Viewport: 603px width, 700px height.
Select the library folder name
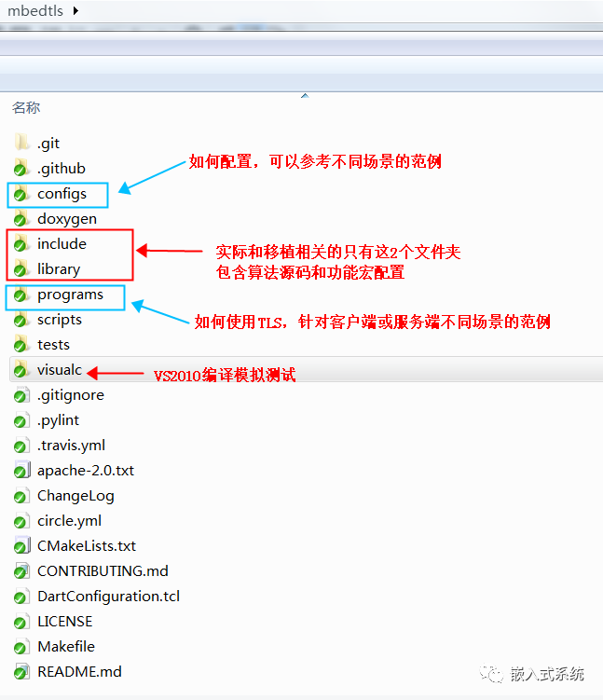click(59, 269)
